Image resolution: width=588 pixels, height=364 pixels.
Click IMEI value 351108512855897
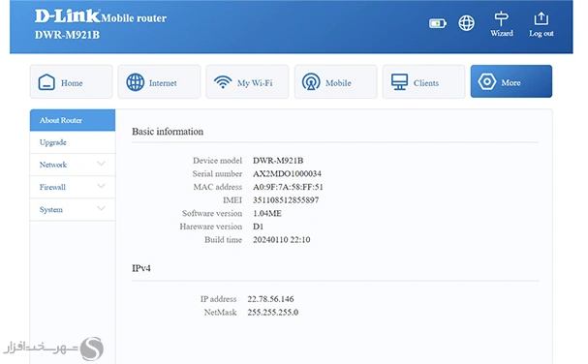pos(286,200)
